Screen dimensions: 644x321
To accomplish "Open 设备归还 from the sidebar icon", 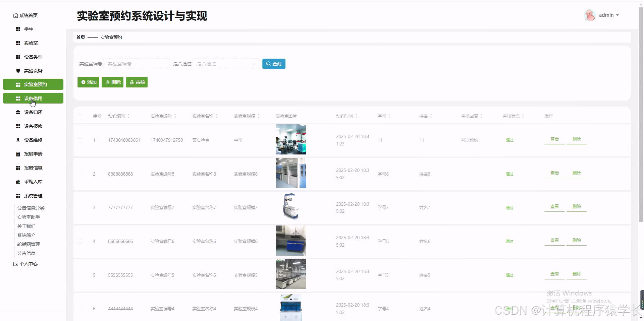I will 18,112.
